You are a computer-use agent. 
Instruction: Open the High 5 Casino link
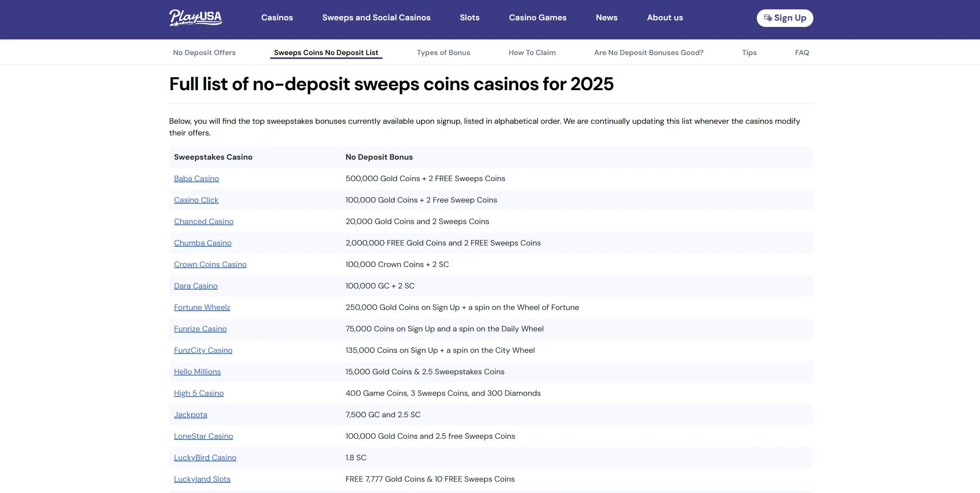coord(199,393)
